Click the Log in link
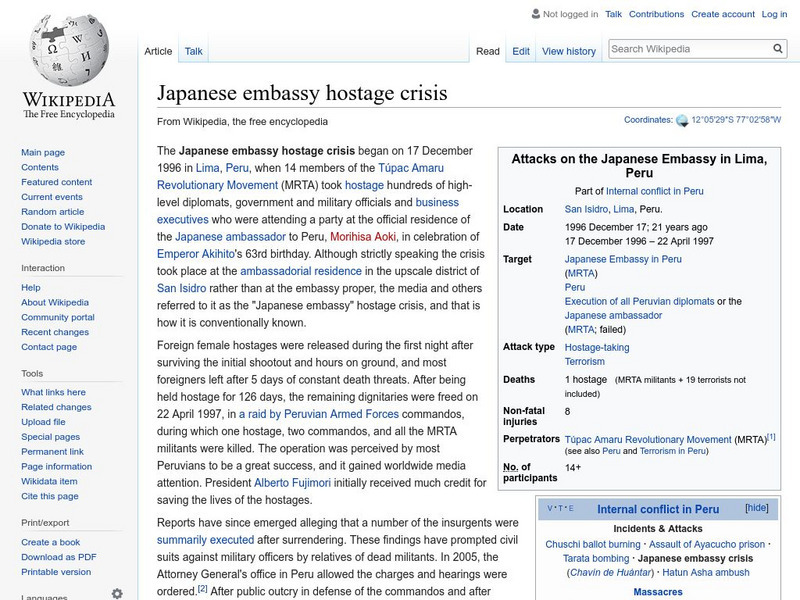The width and height of the screenshot is (800, 600). (x=776, y=14)
